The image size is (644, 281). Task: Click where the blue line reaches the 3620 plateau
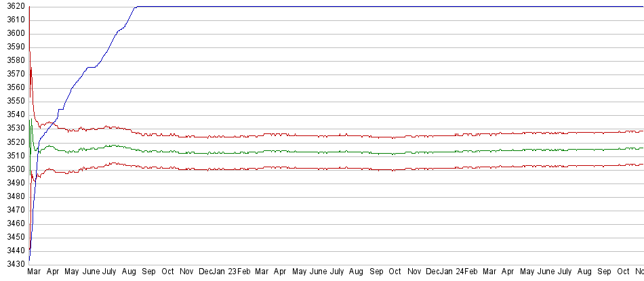click(x=136, y=7)
